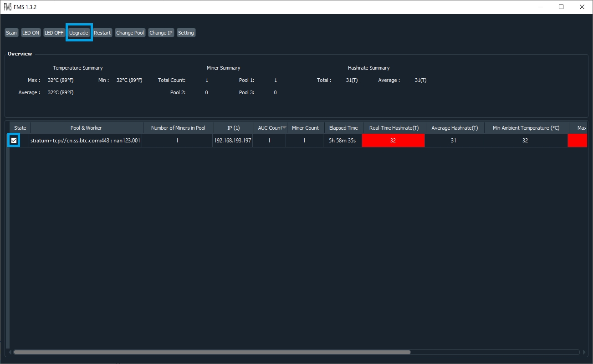Click the Scan button in toolbar
This screenshot has width=593, height=364.
pyautogui.click(x=11, y=33)
